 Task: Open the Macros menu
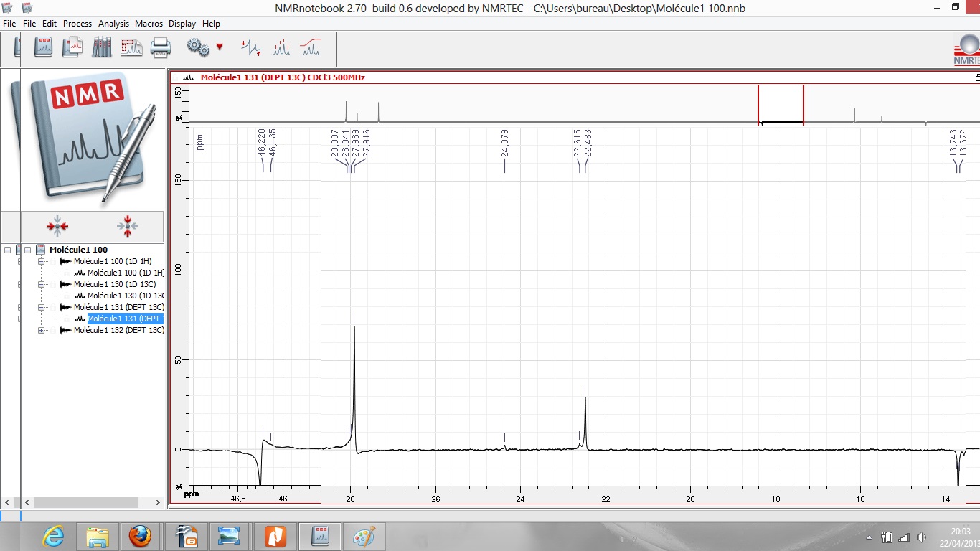(x=149, y=24)
